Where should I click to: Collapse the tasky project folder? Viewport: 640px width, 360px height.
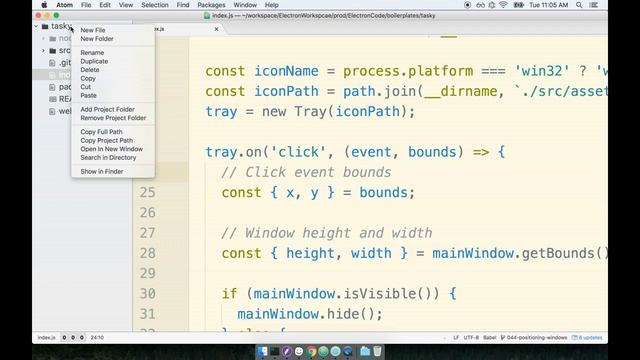[x=36, y=26]
